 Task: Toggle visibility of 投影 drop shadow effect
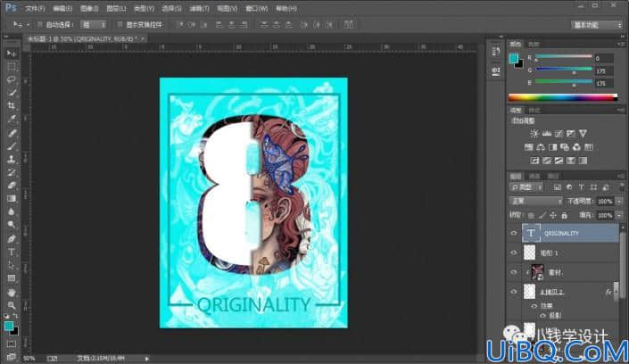542,316
